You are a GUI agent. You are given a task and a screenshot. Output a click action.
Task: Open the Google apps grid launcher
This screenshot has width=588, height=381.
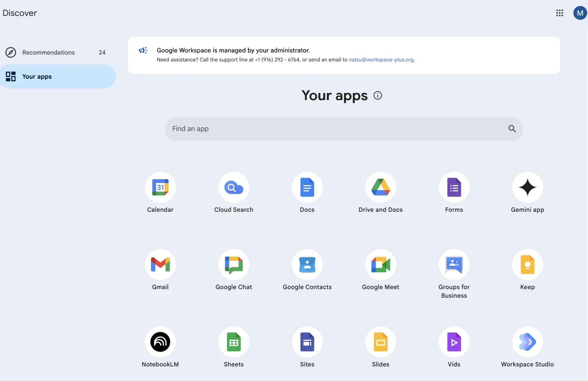(560, 13)
